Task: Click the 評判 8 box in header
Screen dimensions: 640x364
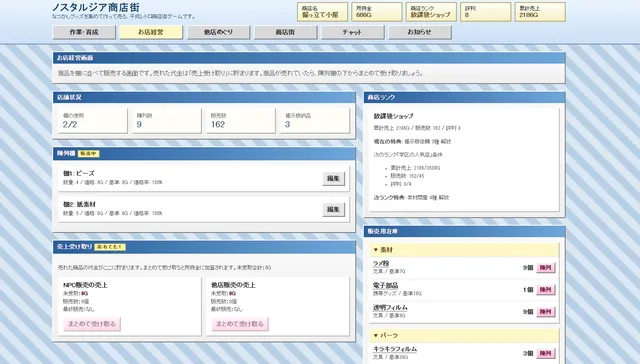Action: pos(486,12)
